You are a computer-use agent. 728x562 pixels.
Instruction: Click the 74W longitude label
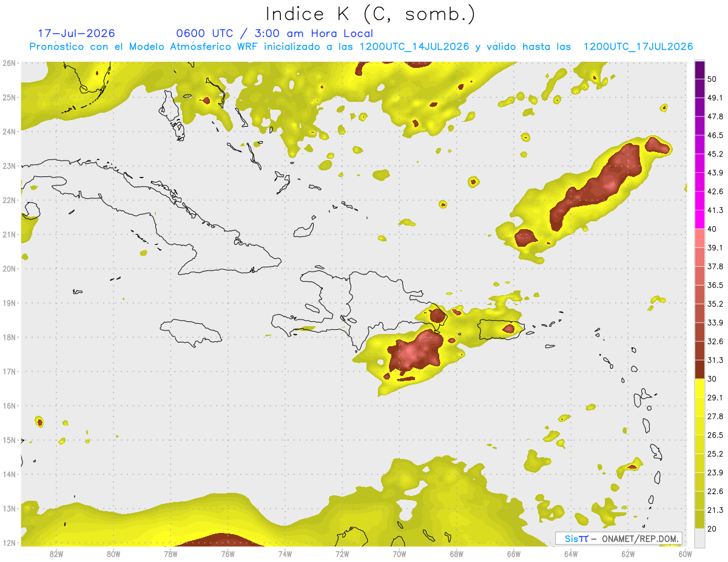[285, 554]
